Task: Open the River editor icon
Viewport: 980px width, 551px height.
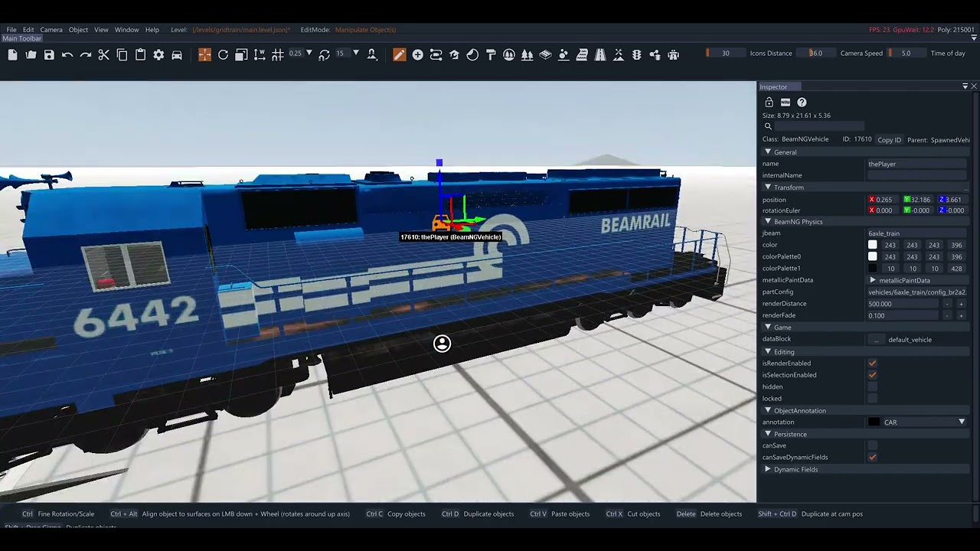Action: tap(582, 54)
